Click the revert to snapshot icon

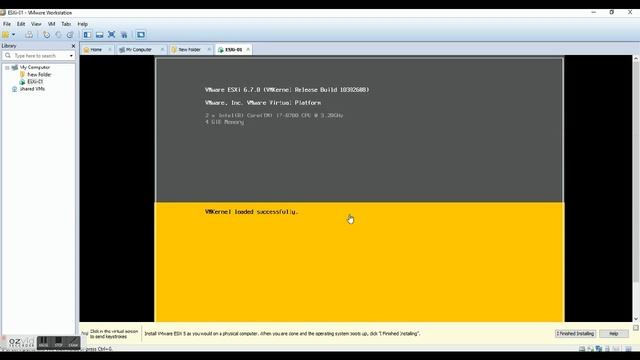[58, 35]
